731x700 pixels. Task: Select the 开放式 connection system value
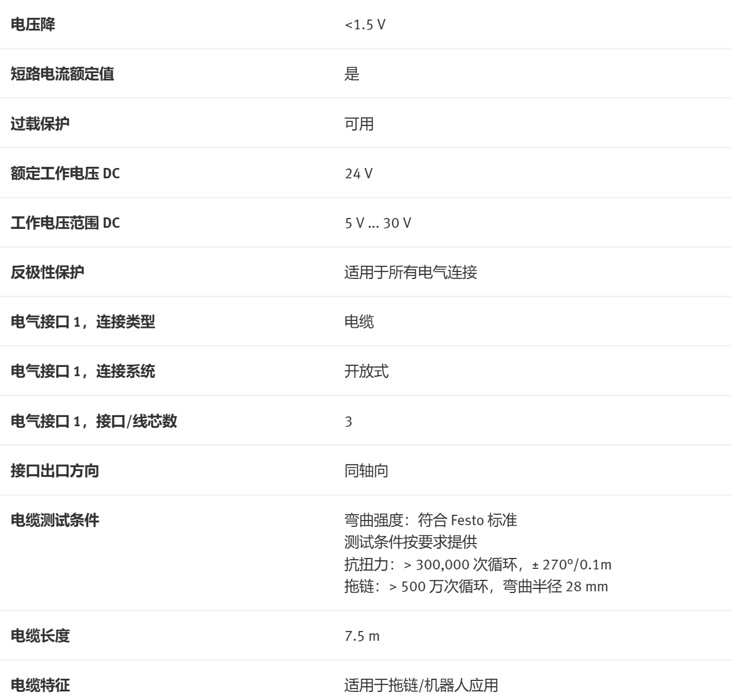pos(366,371)
